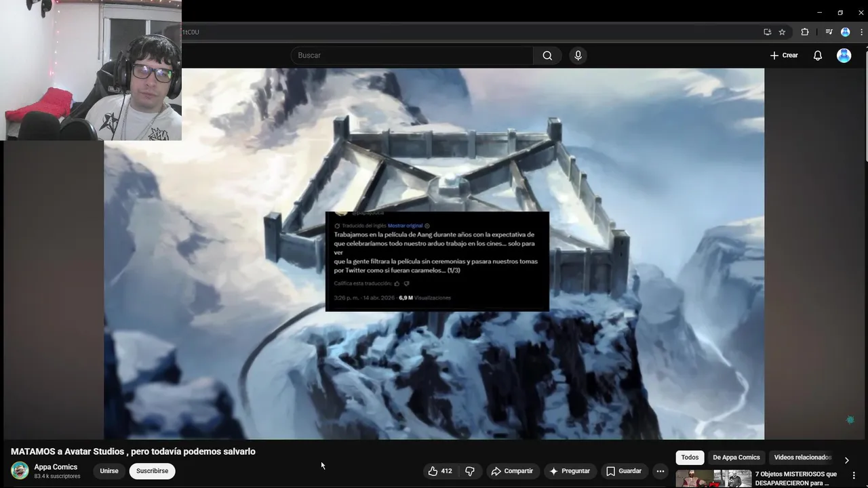This screenshot has width=868, height=488.
Task: Click the video player area
Action: pyautogui.click(x=434, y=253)
